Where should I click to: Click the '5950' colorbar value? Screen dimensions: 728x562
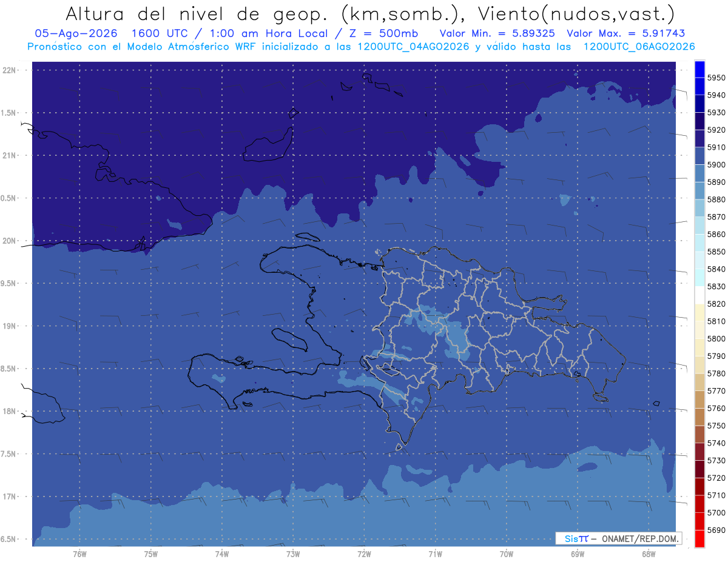pos(716,78)
